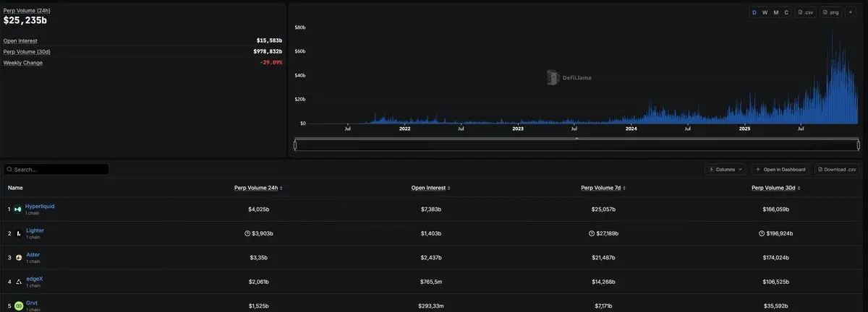
Task: Open the Grvt protocol link
Action: (32, 303)
